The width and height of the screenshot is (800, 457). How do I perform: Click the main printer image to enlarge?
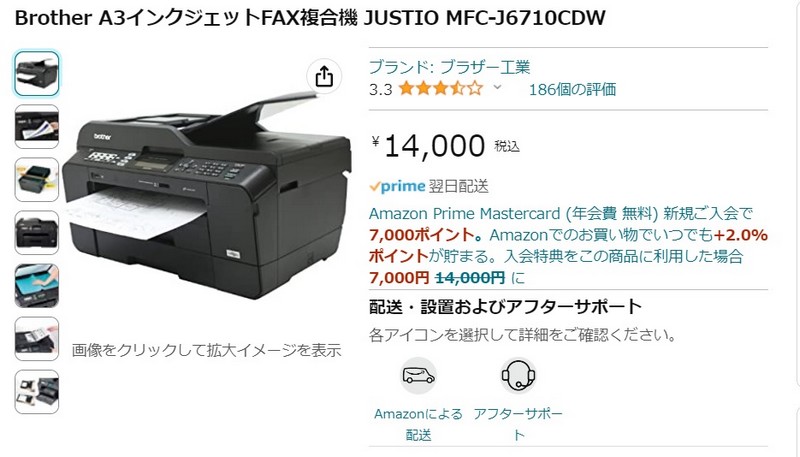point(208,194)
